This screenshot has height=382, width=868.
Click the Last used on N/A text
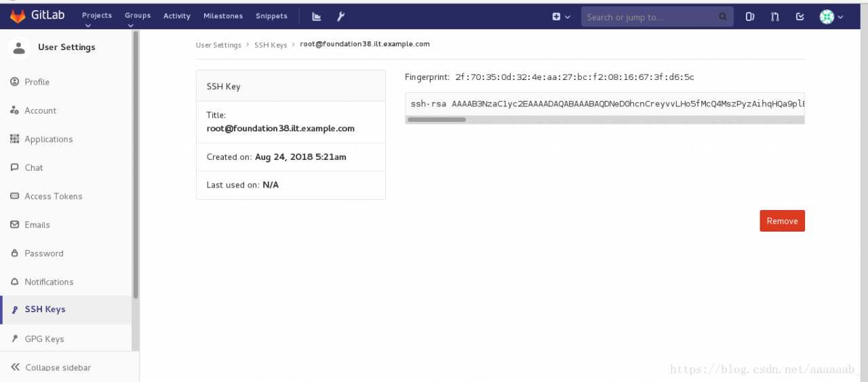coord(243,185)
